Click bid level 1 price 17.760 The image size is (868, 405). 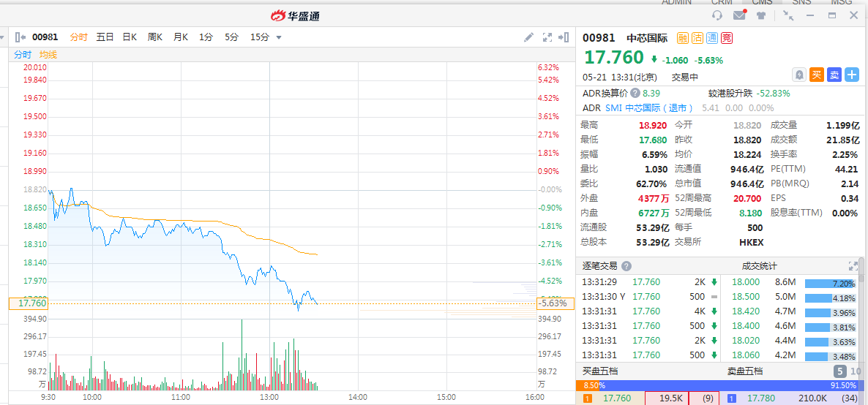tap(617, 398)
